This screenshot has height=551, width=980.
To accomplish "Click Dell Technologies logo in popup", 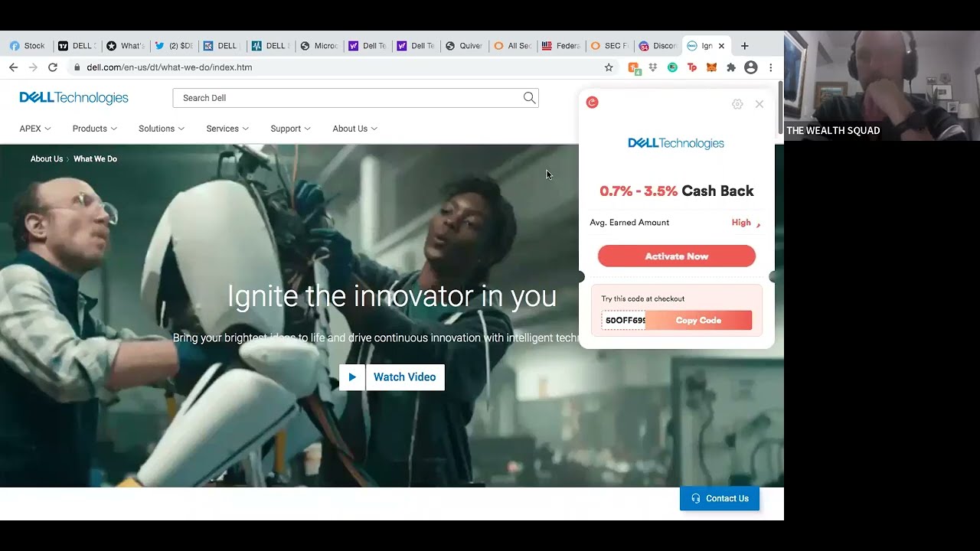I will tap(676, 143).
